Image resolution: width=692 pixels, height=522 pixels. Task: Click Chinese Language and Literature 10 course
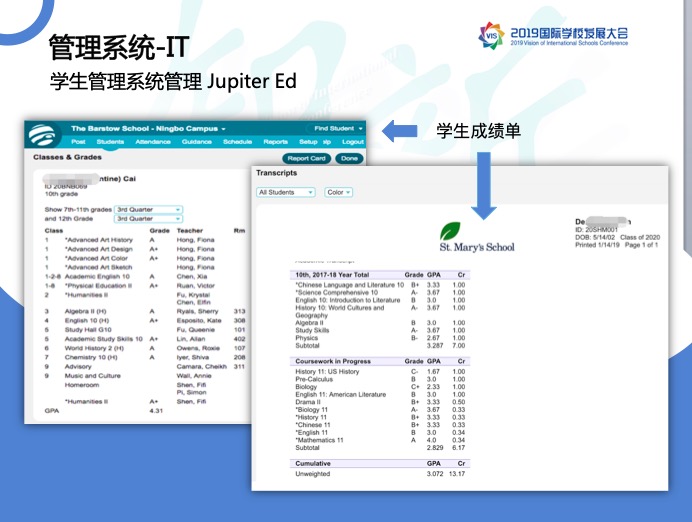point(350,285)
